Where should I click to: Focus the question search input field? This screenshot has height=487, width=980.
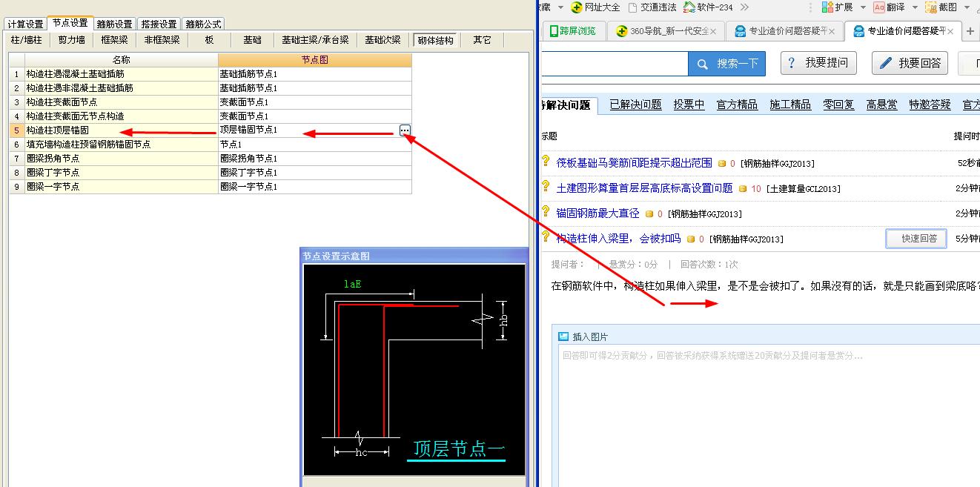615,64
